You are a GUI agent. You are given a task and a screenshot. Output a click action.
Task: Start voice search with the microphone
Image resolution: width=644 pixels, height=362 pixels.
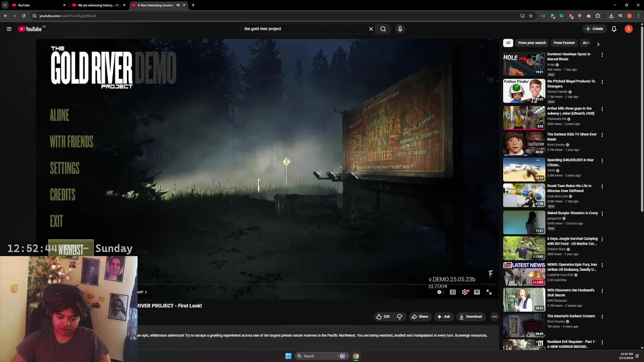click(x=400, y=29)
